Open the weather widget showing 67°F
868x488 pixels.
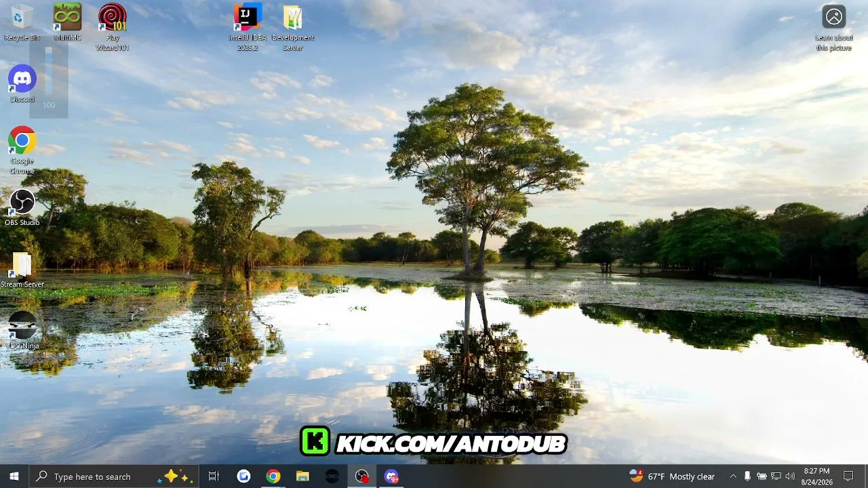(672, 476)
